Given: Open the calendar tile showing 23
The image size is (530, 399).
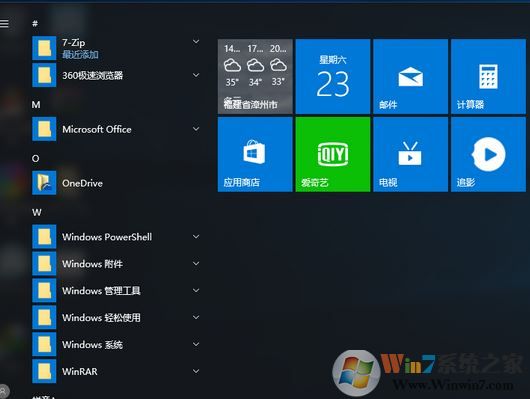Looking at the screenshot, I should [x=333, y=76].
